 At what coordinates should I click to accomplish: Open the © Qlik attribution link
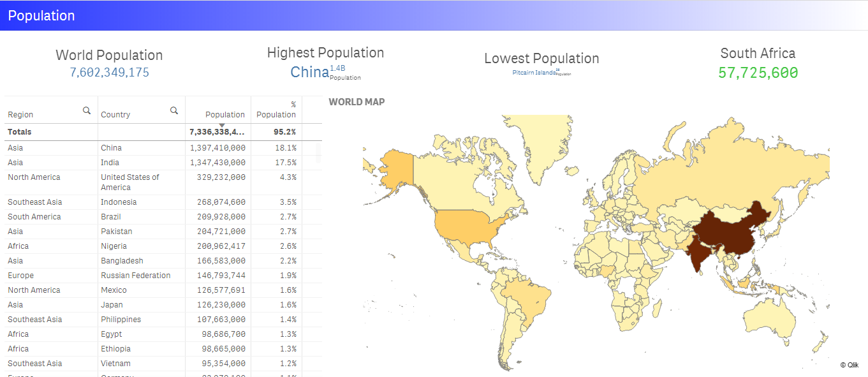tap(849, 365)
